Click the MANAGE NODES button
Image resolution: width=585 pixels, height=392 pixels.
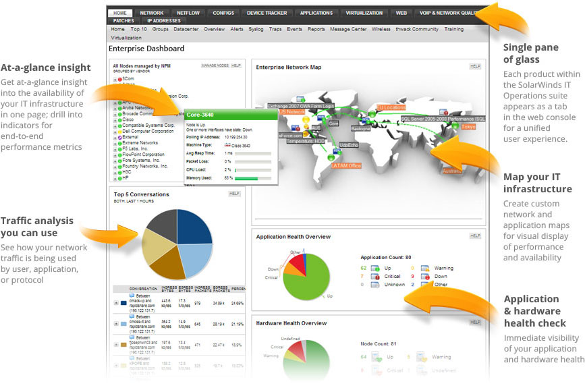(x=215, y=65)
